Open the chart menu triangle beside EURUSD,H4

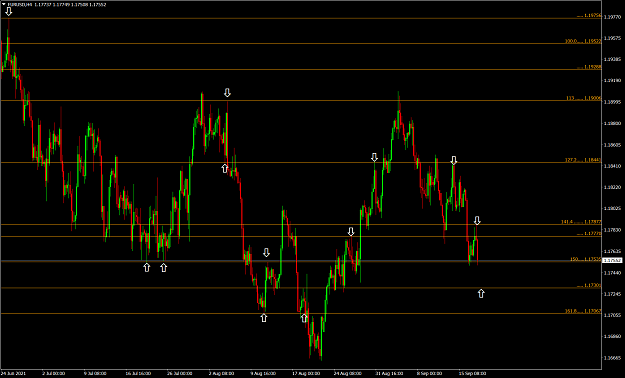click(x=4, y=4)
